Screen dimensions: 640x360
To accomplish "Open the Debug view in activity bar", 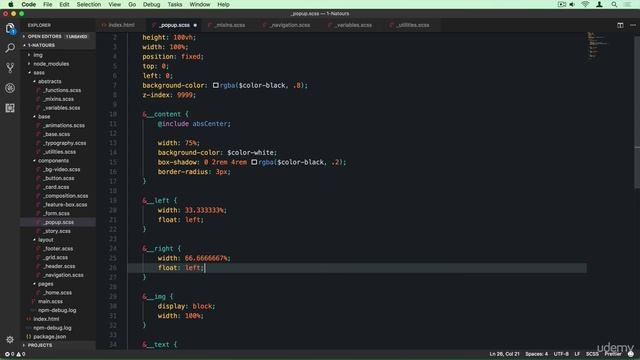I will [x=10, y=88].
